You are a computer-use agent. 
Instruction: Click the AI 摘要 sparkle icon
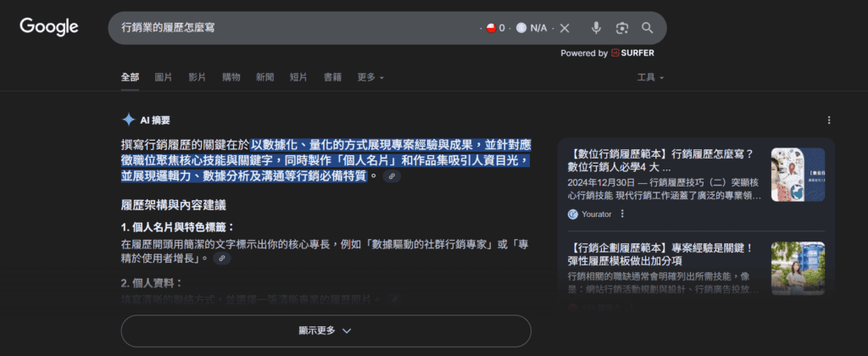coord(129,120)
